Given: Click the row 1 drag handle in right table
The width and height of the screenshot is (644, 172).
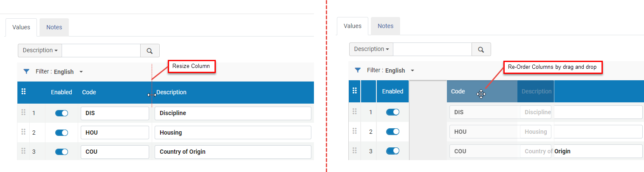Looking at the screenshot, I should point(355,112).
